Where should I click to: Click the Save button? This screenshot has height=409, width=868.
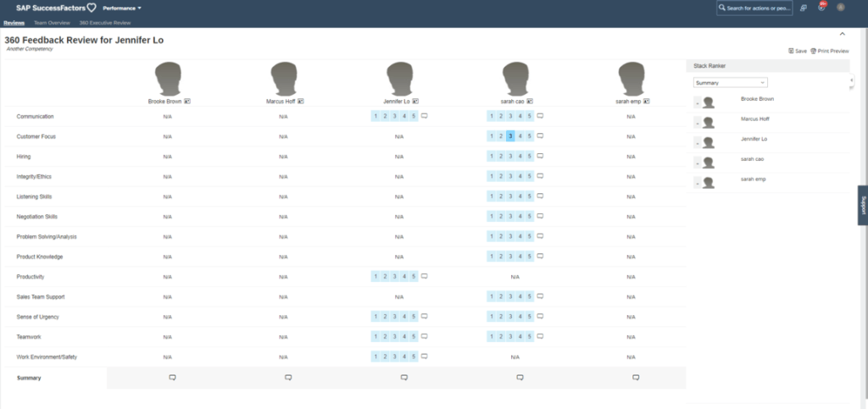pos(797,51)
